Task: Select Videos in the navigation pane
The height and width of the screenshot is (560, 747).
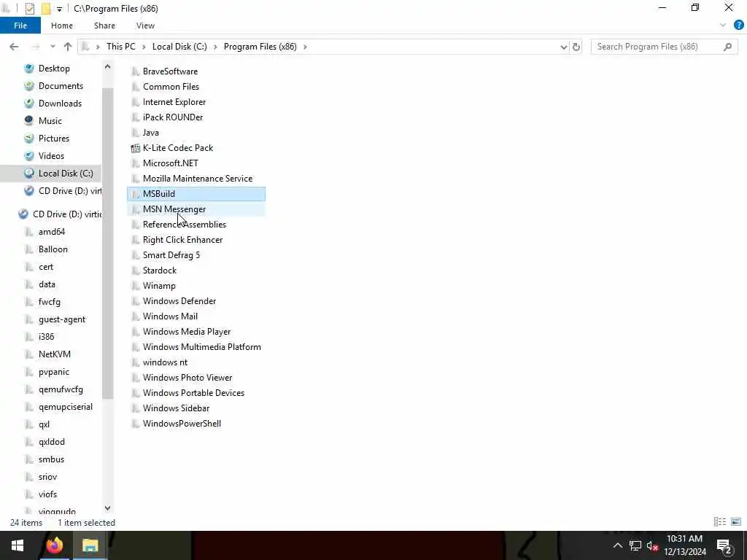Action: pyautogui.click(x=51, y=156)
